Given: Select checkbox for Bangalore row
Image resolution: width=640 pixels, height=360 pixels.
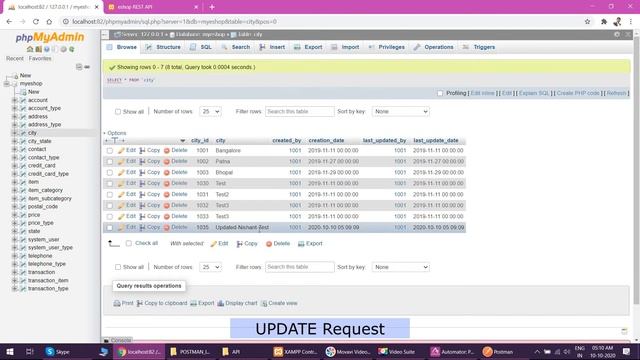Looking at the screenshot, I should [110, 151].
